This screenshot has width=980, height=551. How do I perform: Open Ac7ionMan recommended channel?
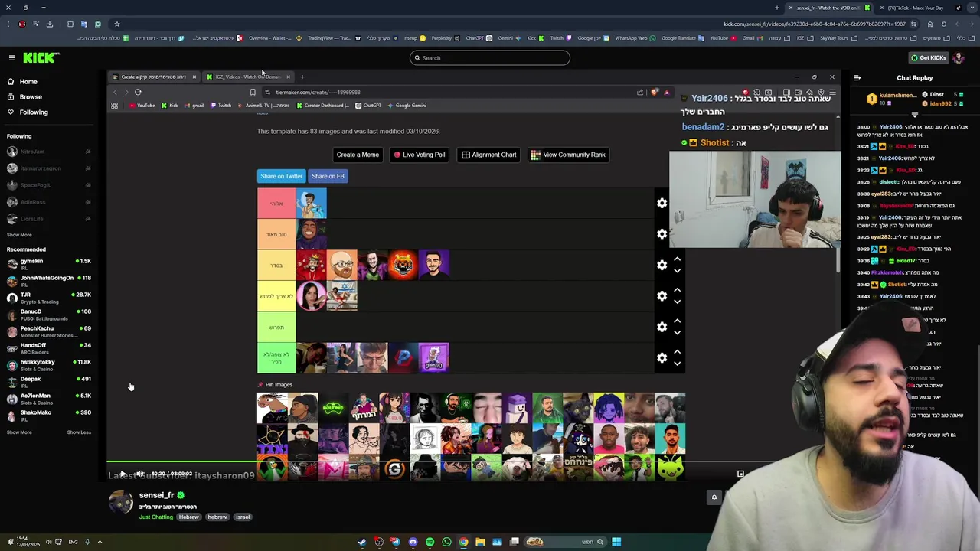click(x=49, y=399)
